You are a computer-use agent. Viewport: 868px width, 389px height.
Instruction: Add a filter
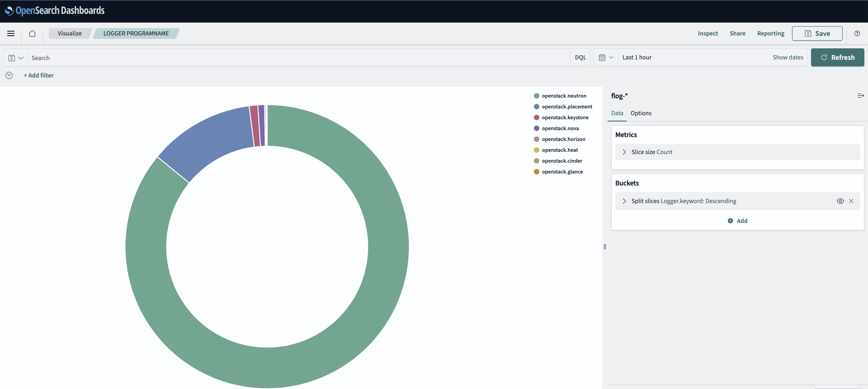[38, 75]
